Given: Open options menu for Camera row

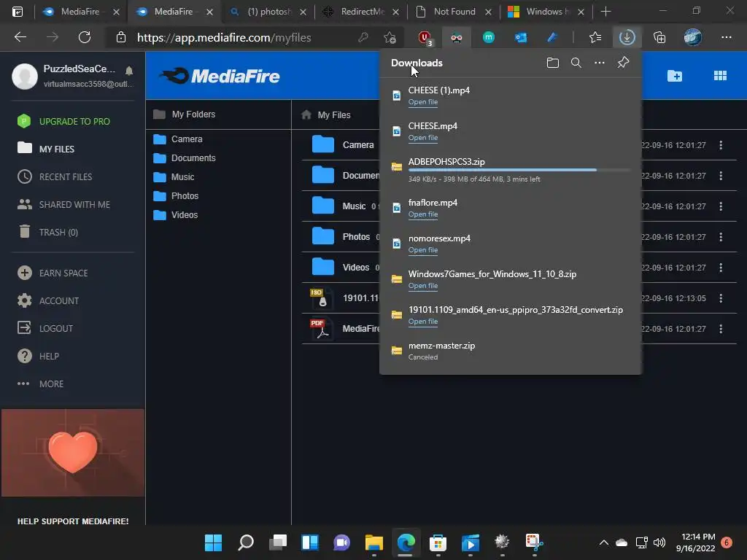Looking at the screenshot, I should (x=721, y=145).
